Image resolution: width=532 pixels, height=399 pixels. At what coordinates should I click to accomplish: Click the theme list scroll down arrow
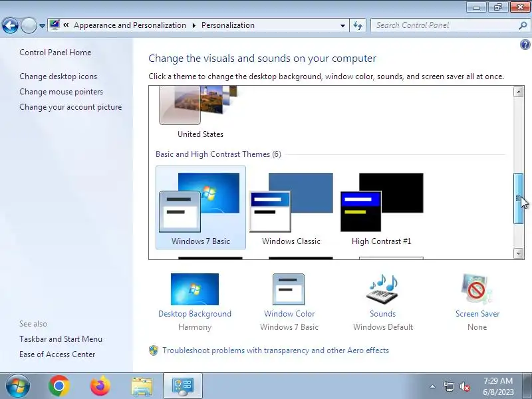[518, 253]
